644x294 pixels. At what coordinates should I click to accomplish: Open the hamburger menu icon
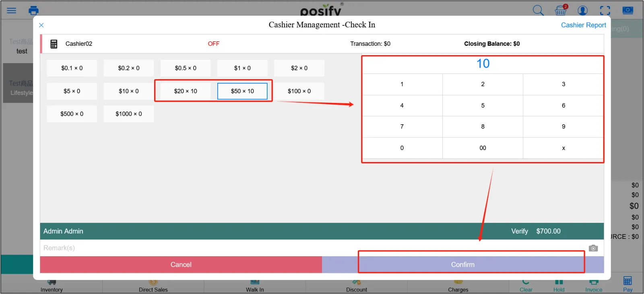11,10
